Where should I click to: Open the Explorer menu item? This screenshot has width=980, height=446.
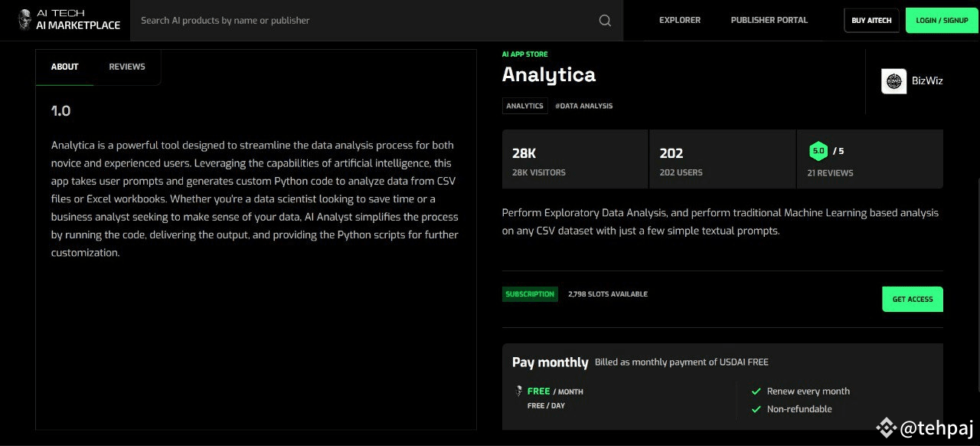[x=680, y=21]
